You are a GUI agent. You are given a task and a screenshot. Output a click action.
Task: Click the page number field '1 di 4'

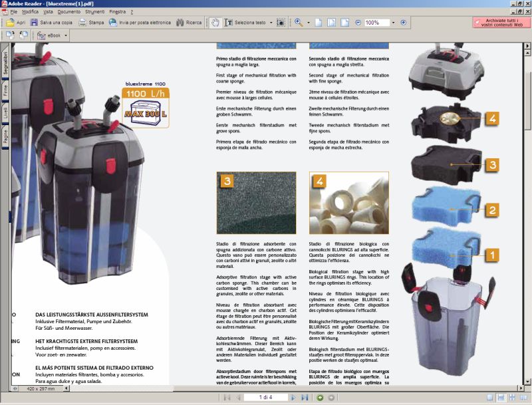coord(265,397)
